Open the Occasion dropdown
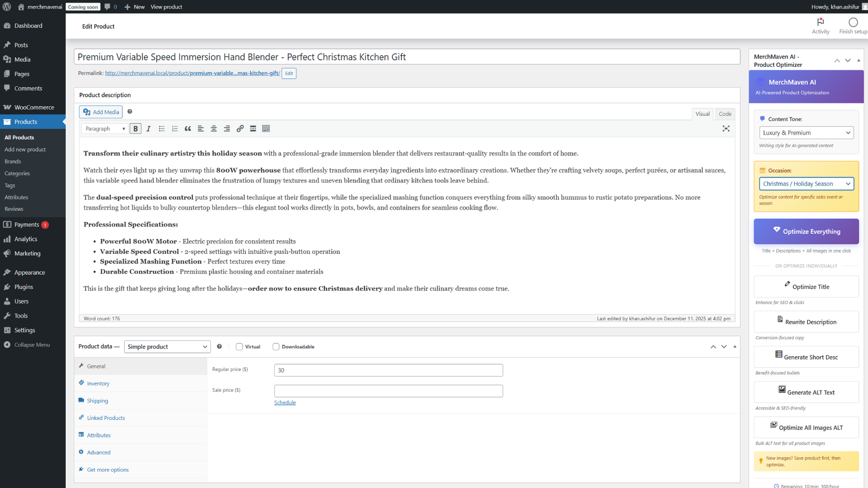 coord(807,184)
